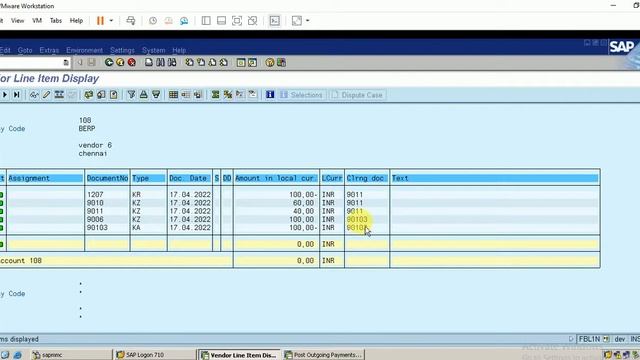Open the VMware Tabs menu
640x360 pixels.
[56, 20]
